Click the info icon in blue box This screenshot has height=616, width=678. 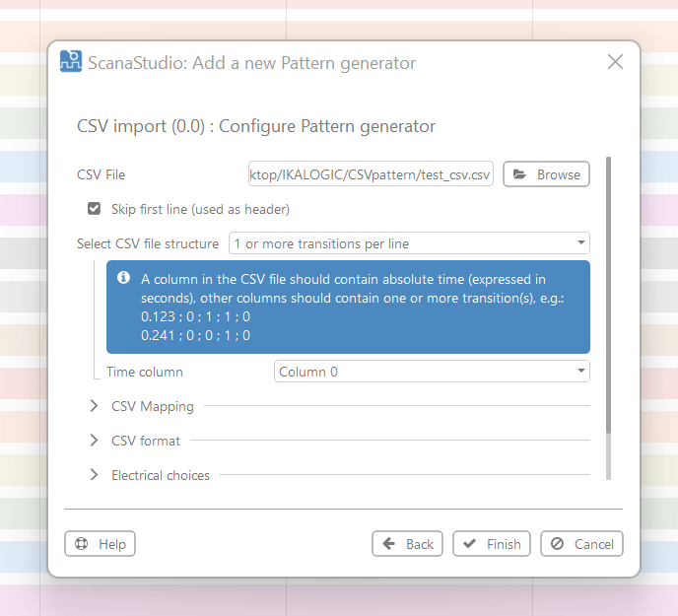pyautogui.click(x=124, y=278)
